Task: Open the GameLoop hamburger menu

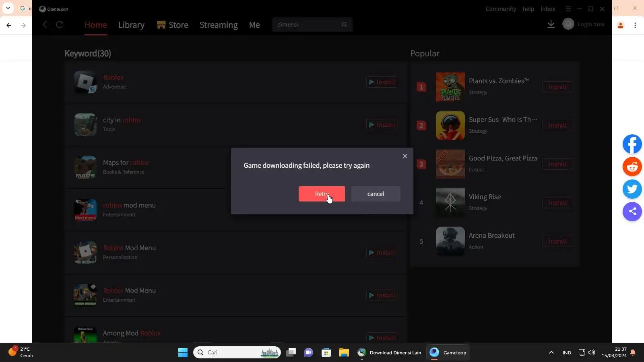Action: click(568, 9)
